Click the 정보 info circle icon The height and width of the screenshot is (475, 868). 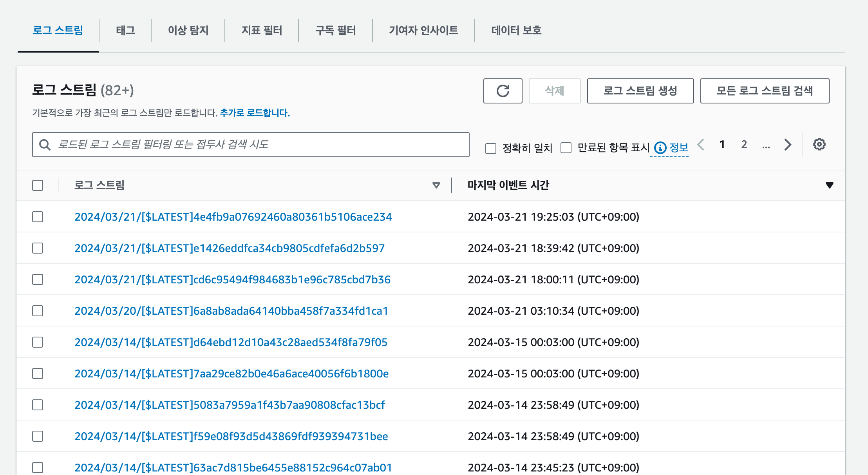pos(660,148)
